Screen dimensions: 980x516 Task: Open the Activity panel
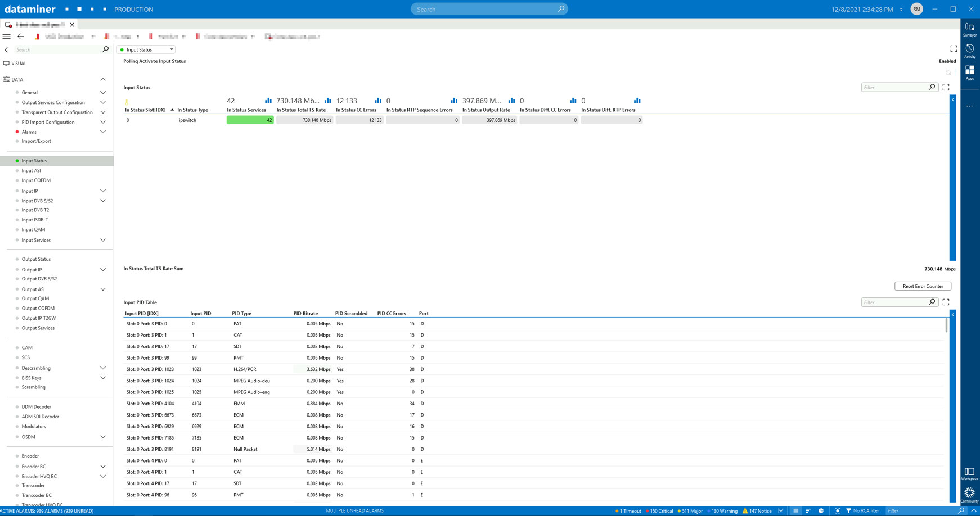pos(969,51)
